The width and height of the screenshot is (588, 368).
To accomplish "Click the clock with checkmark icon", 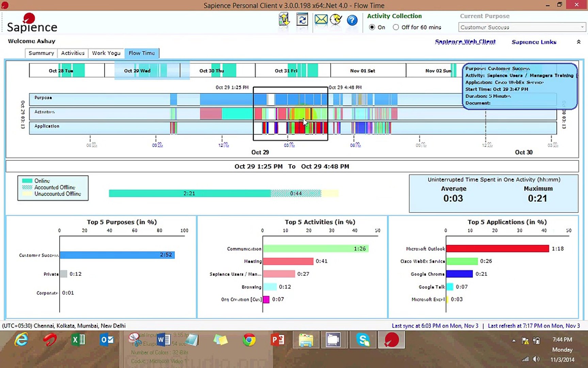I will point(336,20).
